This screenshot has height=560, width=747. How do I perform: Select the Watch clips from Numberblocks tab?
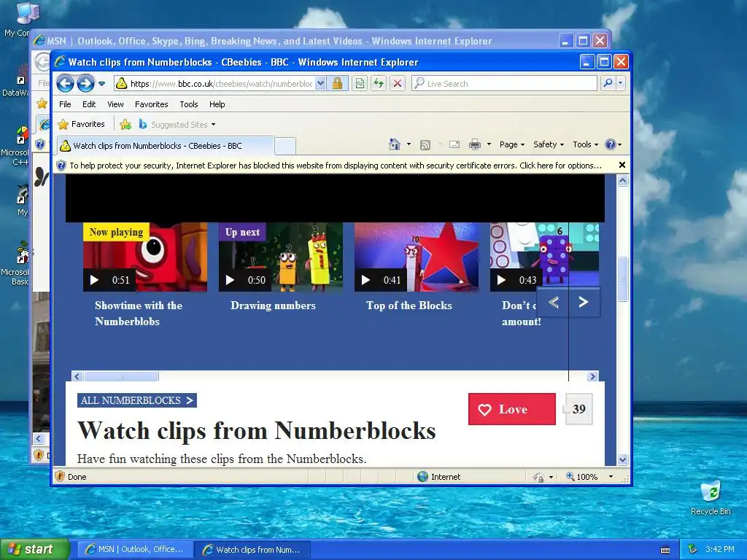[166, 146]
